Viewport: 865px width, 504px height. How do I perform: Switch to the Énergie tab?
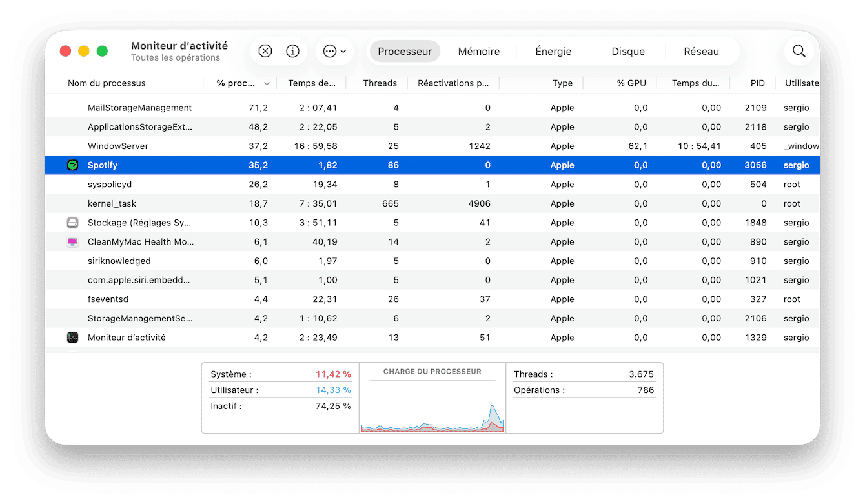pos(553,52)
